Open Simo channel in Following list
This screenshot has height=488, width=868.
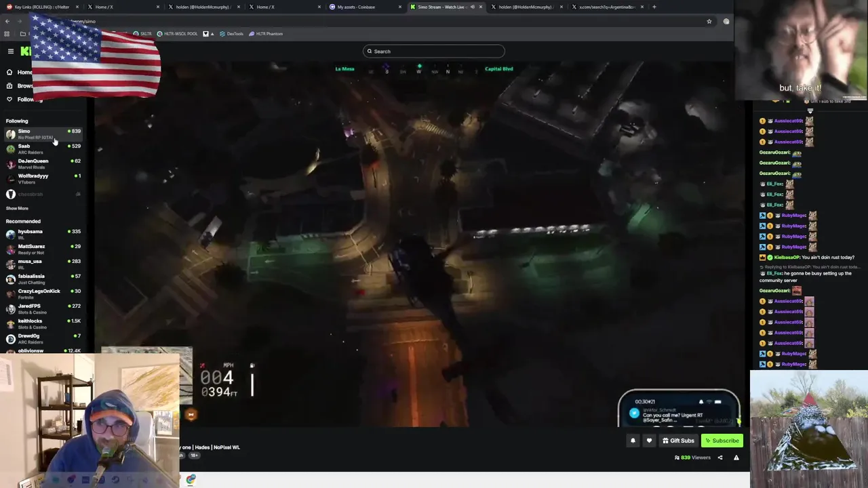pos(42,134)
